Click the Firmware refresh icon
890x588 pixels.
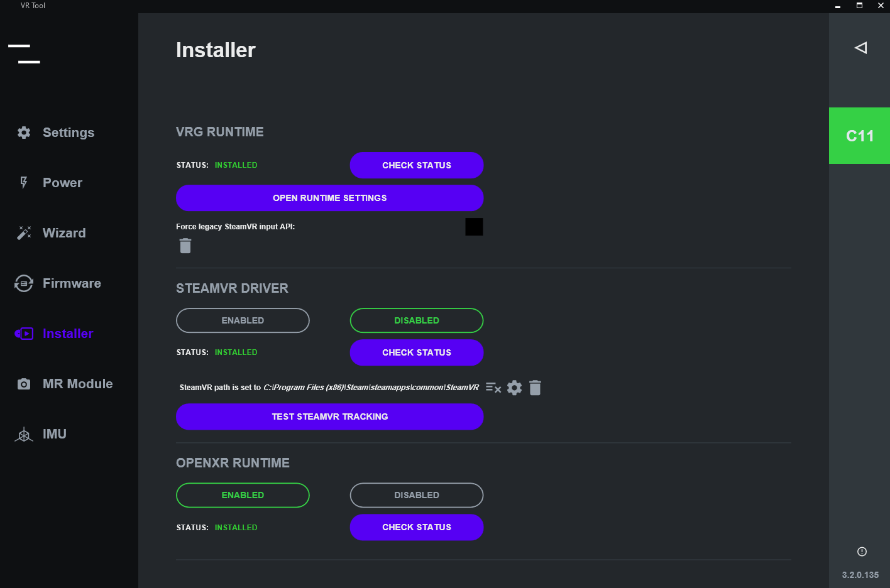click(24, 283)
